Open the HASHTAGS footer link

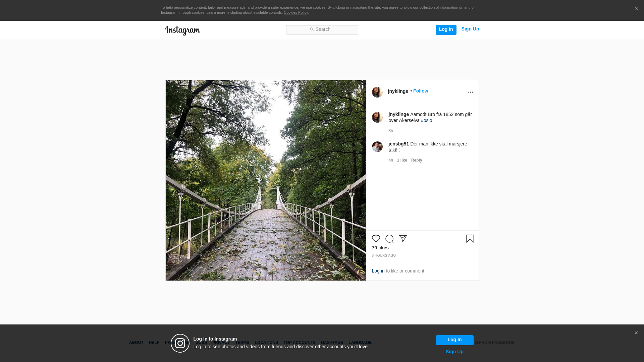pyautogui.click(x=332, y=343)
